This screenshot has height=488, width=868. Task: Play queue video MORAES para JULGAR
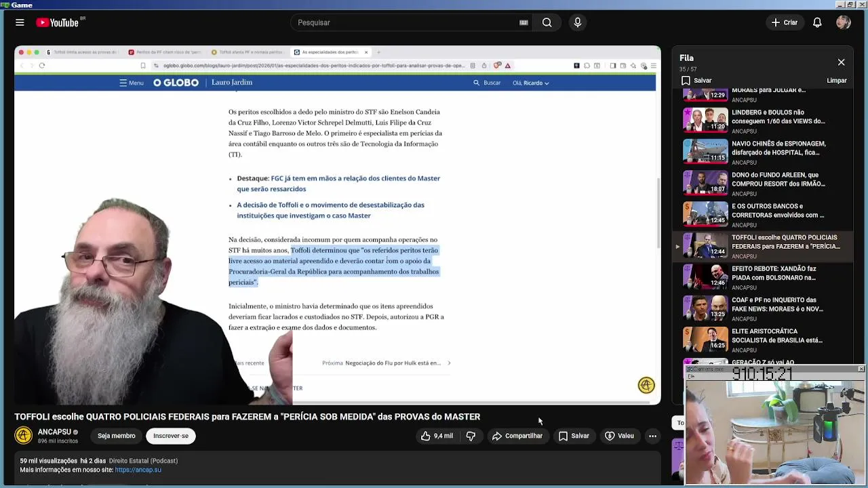point(762,94)
